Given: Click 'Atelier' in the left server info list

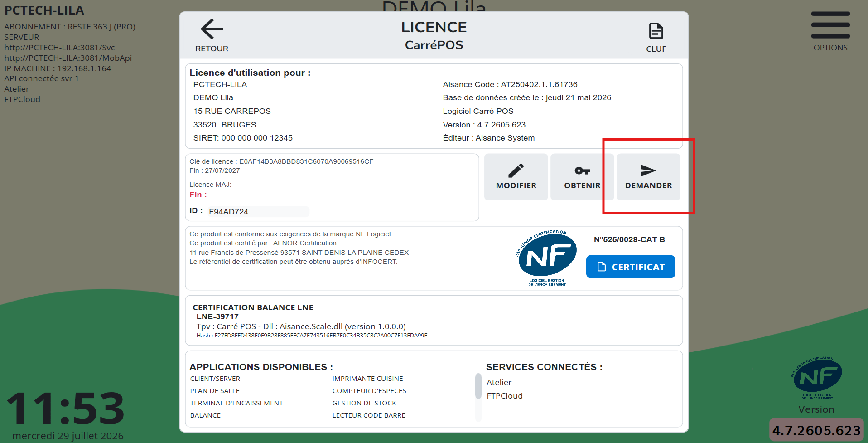Looking at the screenshot, I should [17, 89].
